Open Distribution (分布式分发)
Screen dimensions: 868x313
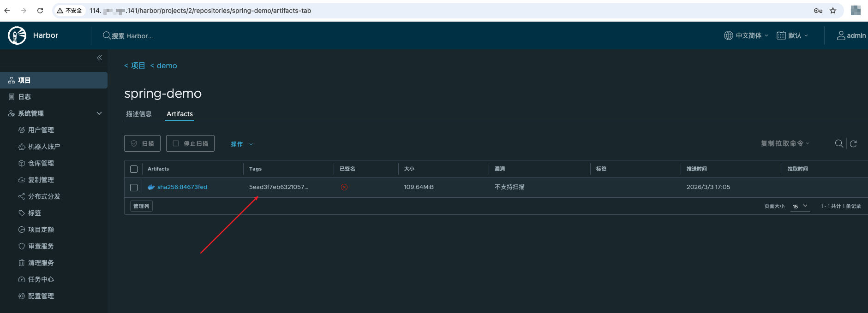[x=44, y=196]
